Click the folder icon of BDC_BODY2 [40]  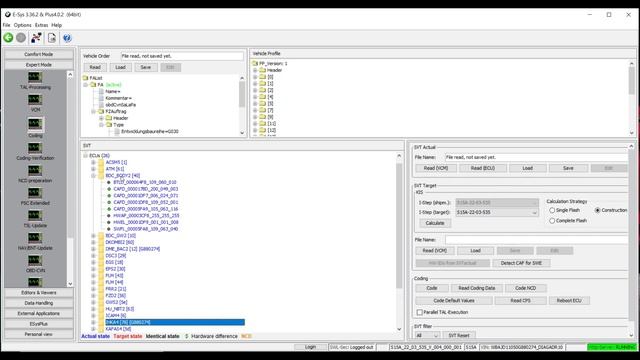coord(101,176)
